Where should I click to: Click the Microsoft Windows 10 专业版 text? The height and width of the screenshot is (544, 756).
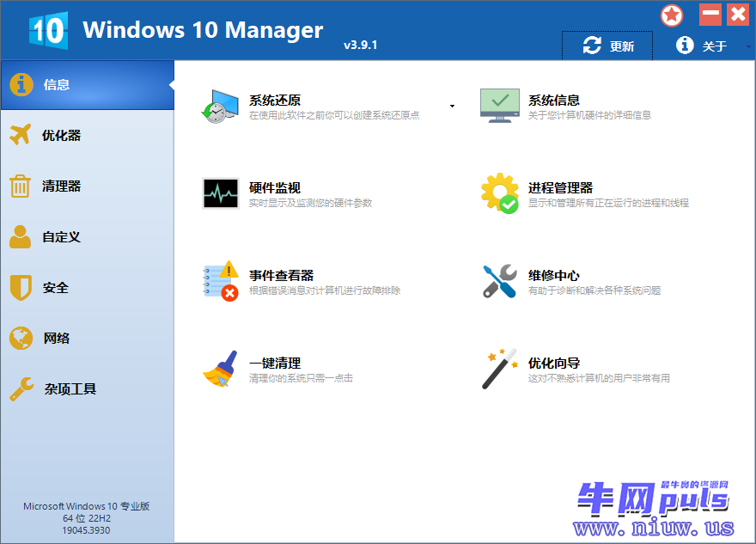click(86, 506)
